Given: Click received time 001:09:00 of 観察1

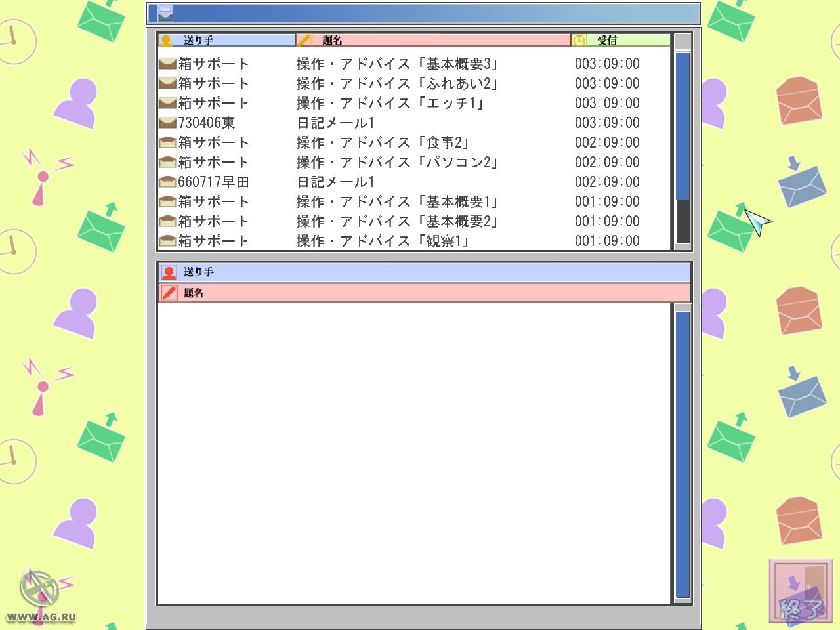Looking at the screenshot, I should pos(607,241).
